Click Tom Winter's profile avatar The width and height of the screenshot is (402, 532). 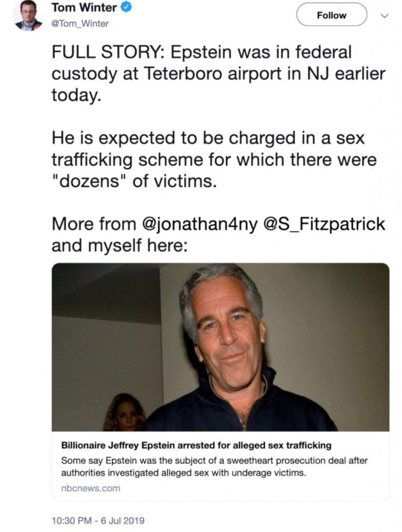[x=28, y=16]
